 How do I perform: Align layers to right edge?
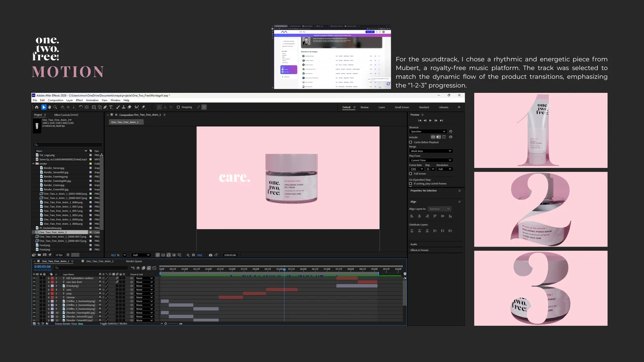coord(427,216)
